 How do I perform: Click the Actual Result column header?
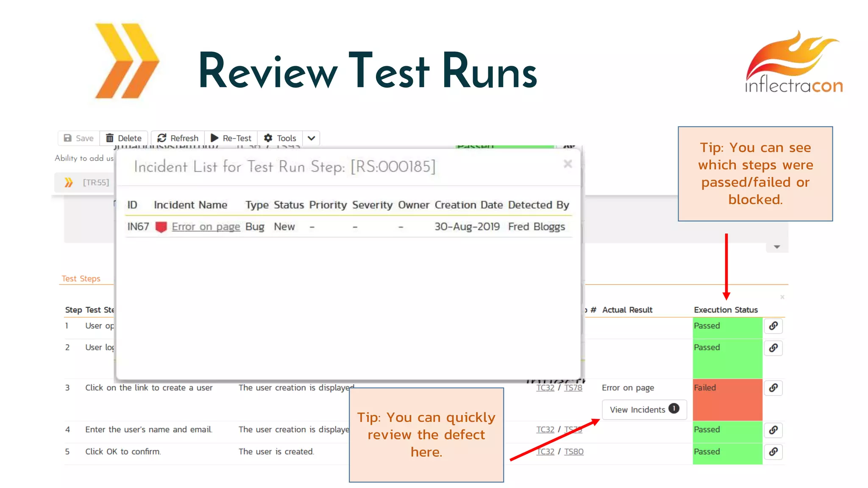pos(627,310)
